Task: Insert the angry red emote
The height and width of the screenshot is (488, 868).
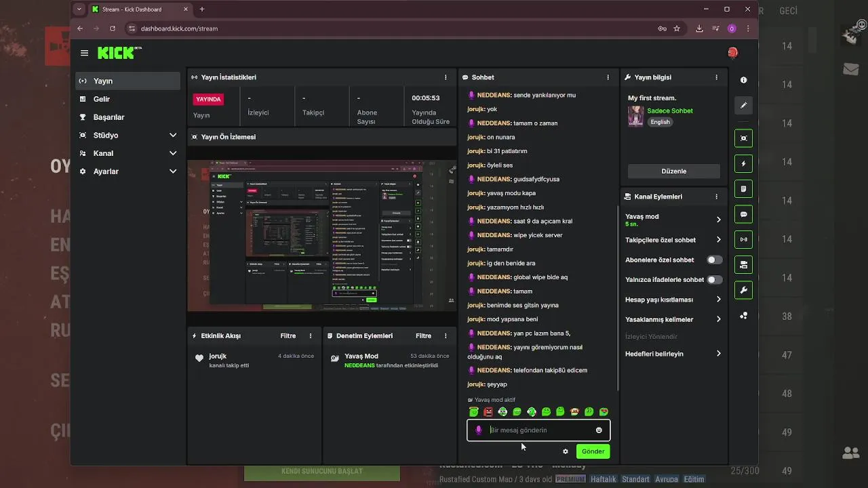Action: pyautogui.click(x=488, y=411)
